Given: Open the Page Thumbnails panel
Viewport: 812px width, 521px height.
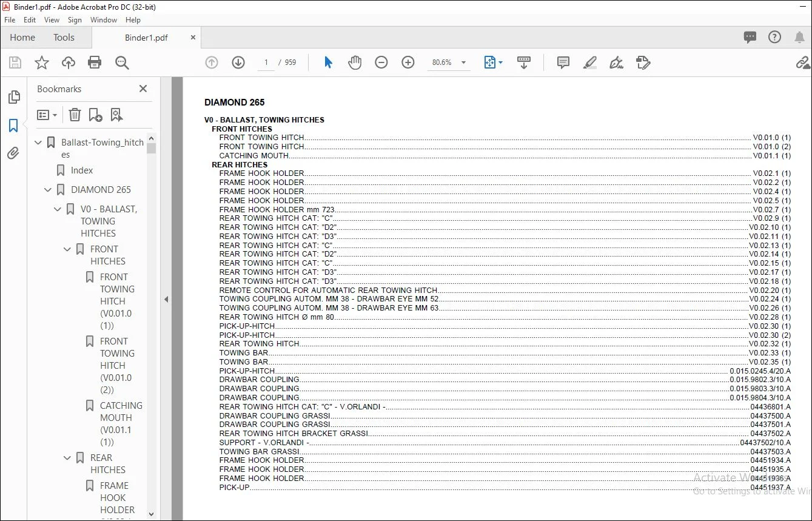Looking at the screenshot, I should [13, 97].
